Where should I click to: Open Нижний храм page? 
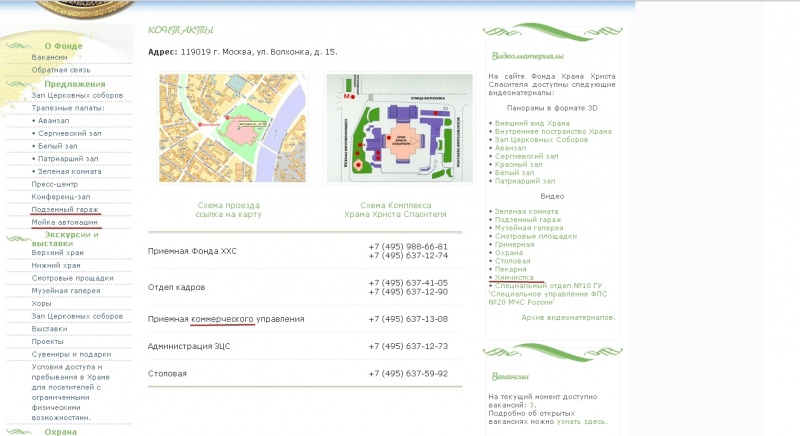tap(56, 265)
